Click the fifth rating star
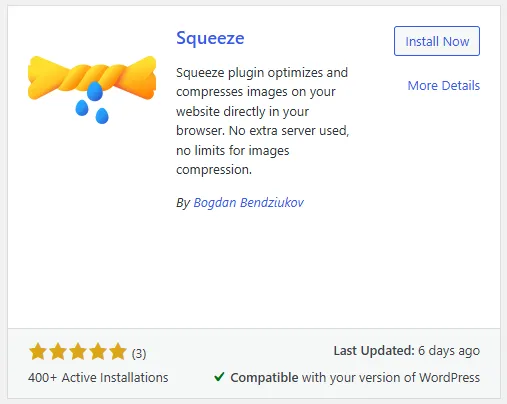 tap(118, 352)
